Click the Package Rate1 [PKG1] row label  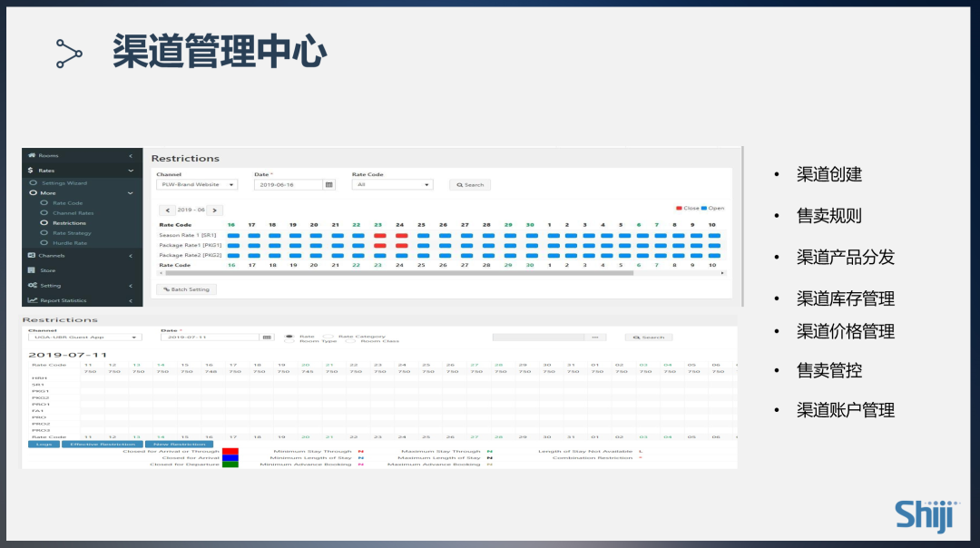(x=190, y=245)
